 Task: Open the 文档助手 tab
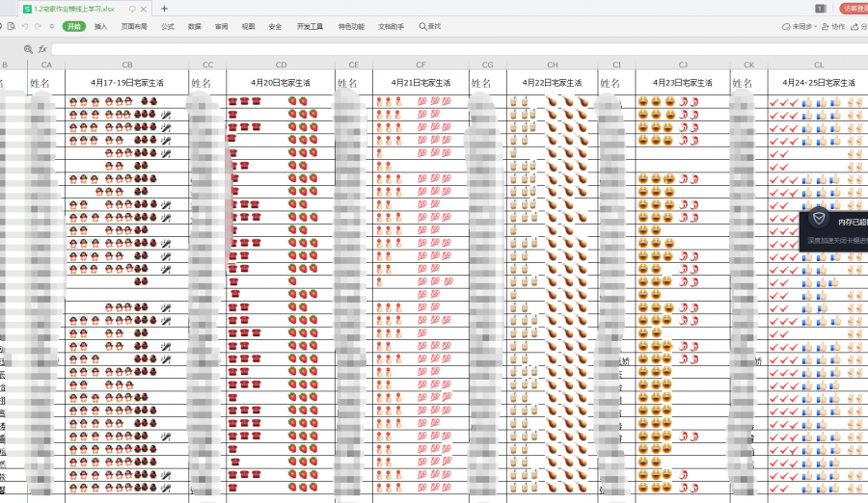(391, 26)
